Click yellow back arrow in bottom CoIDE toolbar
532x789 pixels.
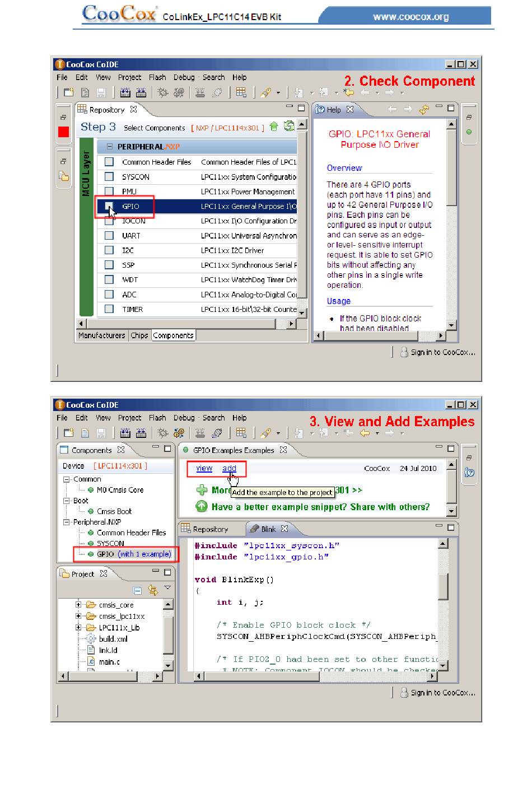(365, 433)
